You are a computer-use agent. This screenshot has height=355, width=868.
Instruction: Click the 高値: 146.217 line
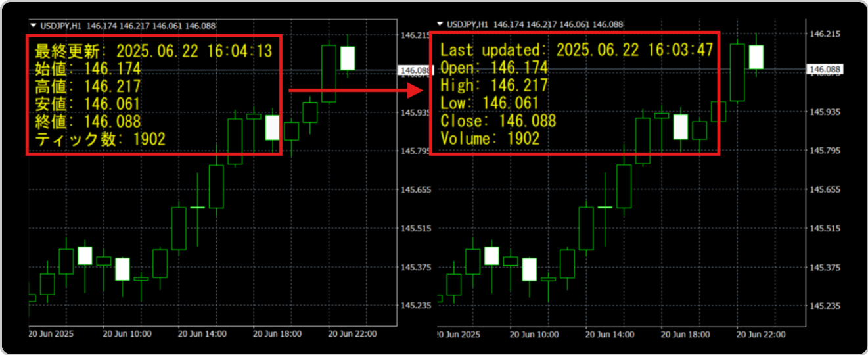(87, 87)
